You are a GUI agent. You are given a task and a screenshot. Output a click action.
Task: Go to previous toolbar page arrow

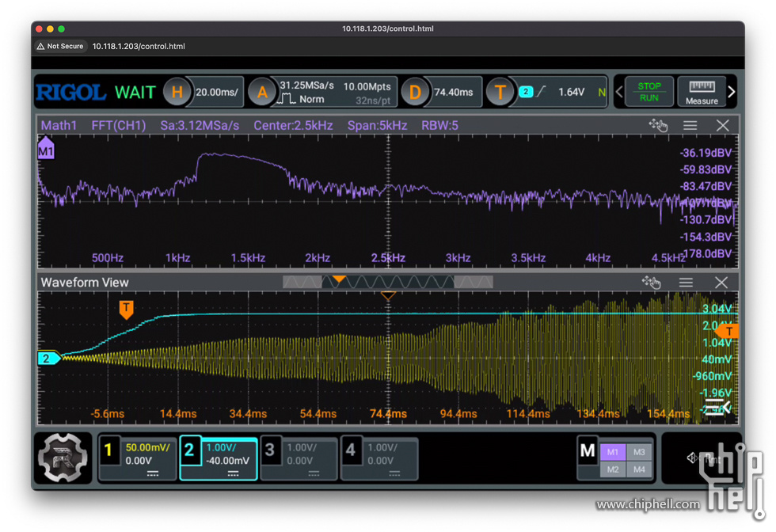618,92
